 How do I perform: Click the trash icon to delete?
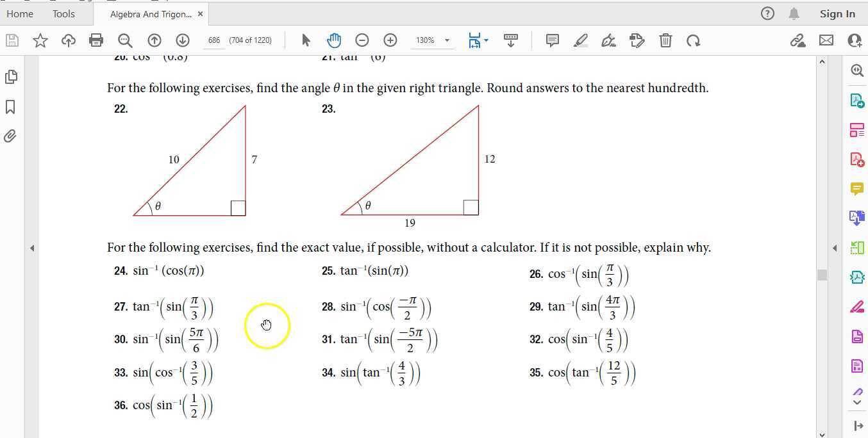tap(665, 40)
